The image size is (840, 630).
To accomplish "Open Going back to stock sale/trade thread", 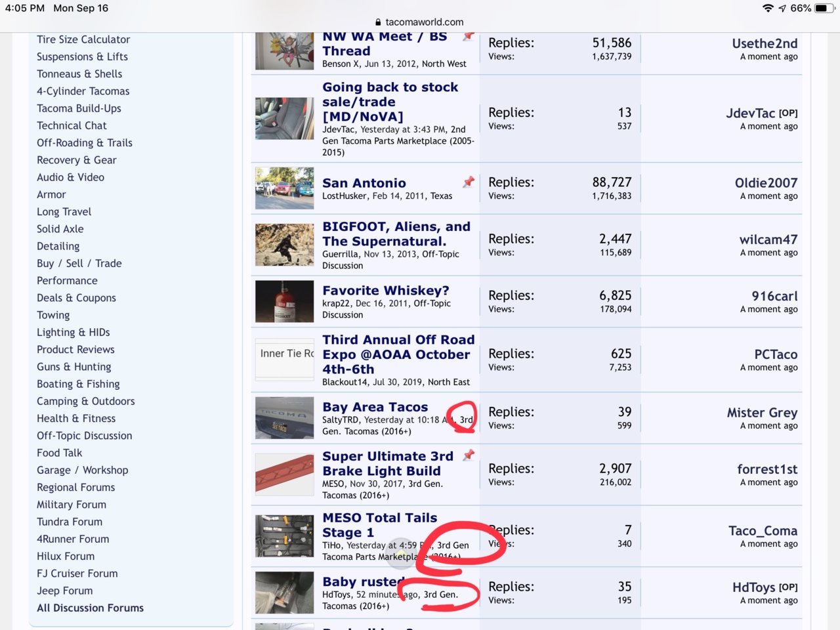I will [x=390, y=102].
